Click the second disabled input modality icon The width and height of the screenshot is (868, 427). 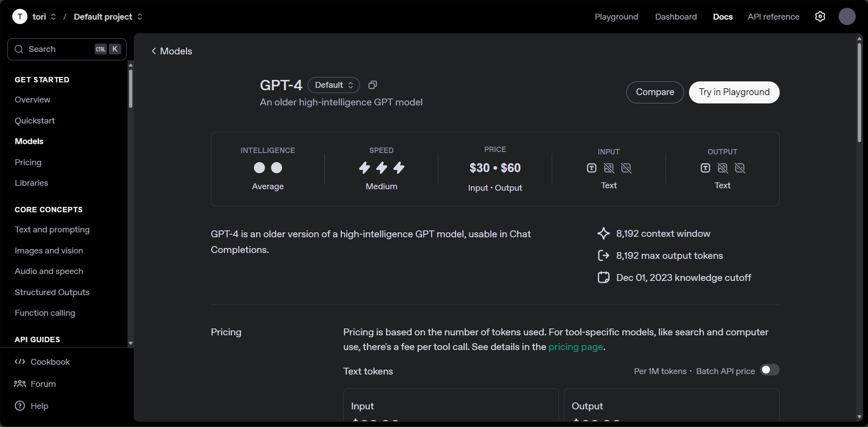coord(609,168)
